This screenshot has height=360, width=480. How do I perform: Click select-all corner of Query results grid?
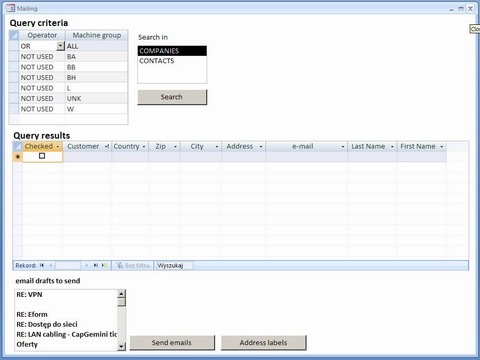tap(17, 146)
